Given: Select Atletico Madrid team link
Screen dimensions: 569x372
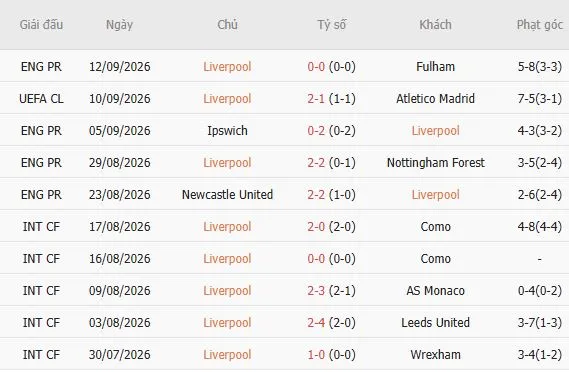Looking at the screenshot, I should [x=435, y=99].
